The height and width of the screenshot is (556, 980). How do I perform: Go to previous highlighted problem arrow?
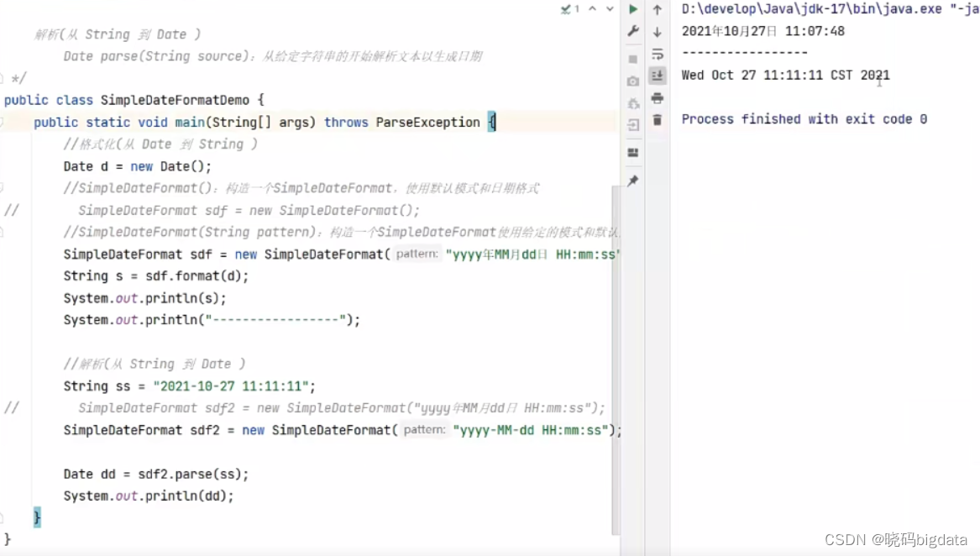click(593, 8)
